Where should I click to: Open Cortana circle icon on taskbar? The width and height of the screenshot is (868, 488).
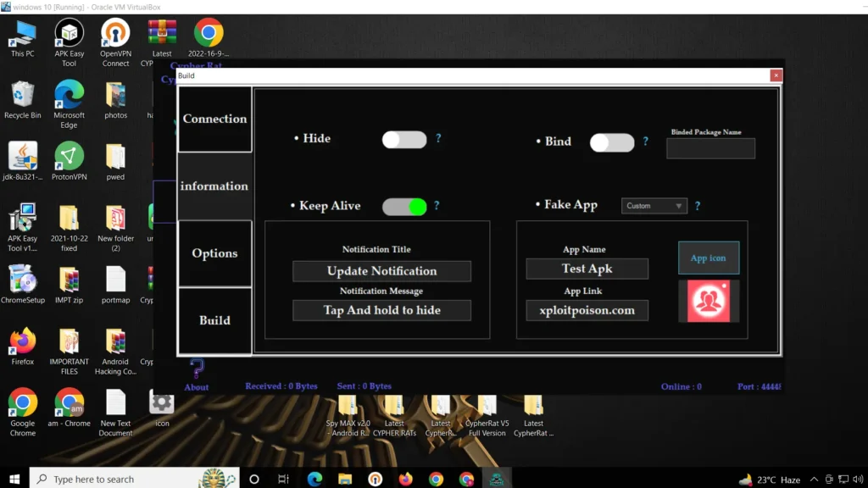[254, 480]
